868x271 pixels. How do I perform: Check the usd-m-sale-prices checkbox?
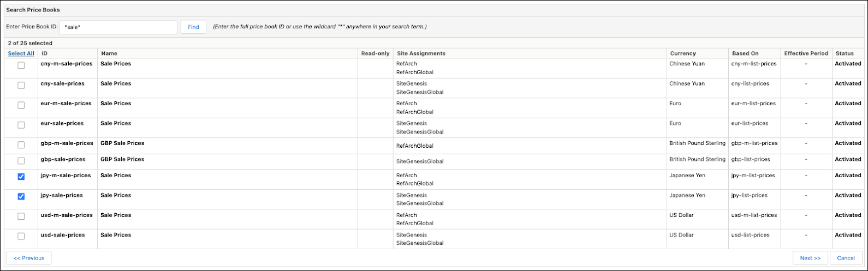(x=21, y=216)
